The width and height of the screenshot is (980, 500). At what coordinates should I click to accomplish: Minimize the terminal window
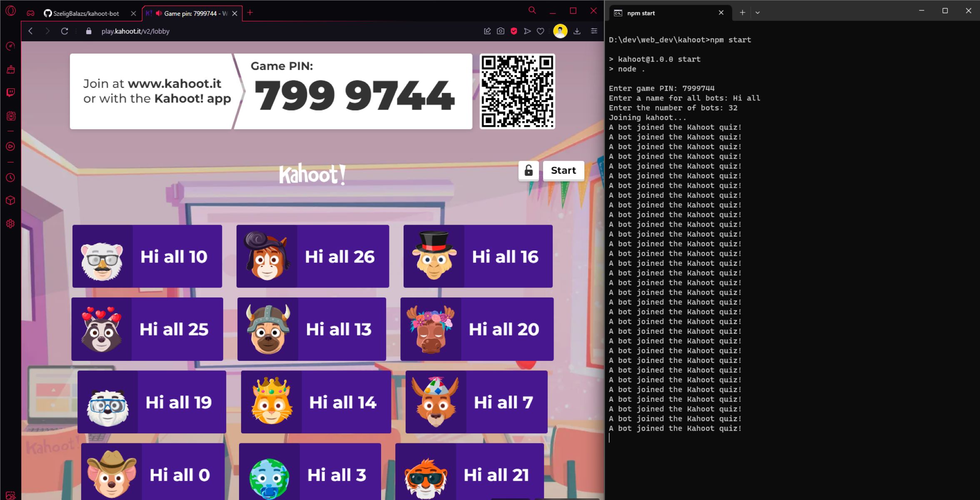(x=922, y=11)
